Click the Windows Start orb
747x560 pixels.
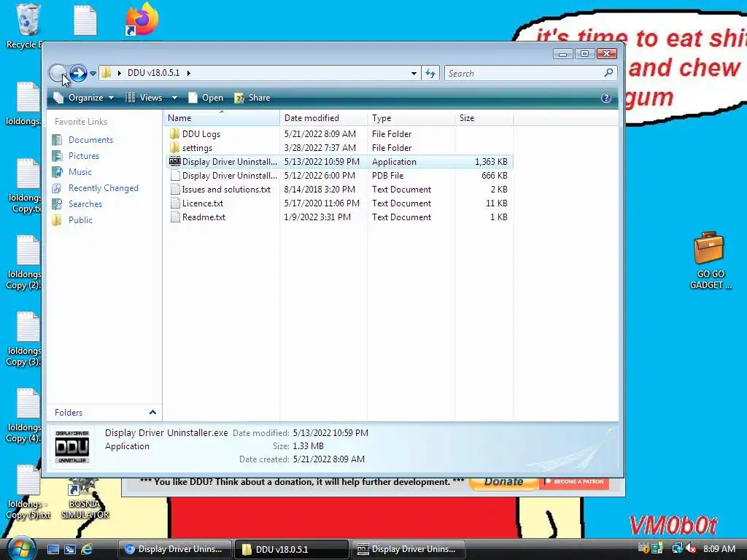pyautogui.click(x=20, y=548)
